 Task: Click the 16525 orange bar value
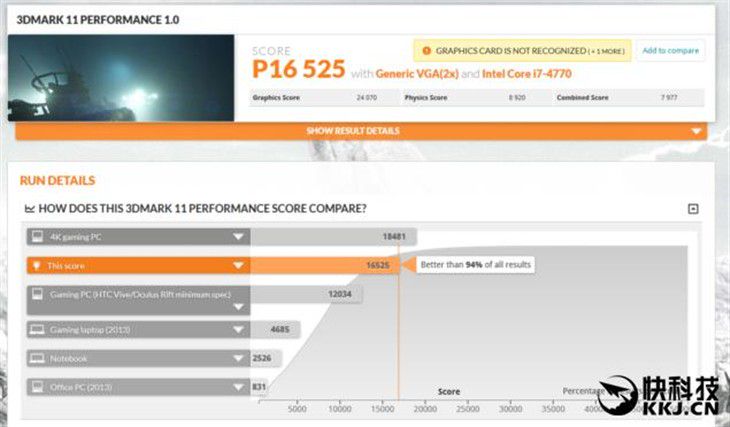click(x=378, y=265)
